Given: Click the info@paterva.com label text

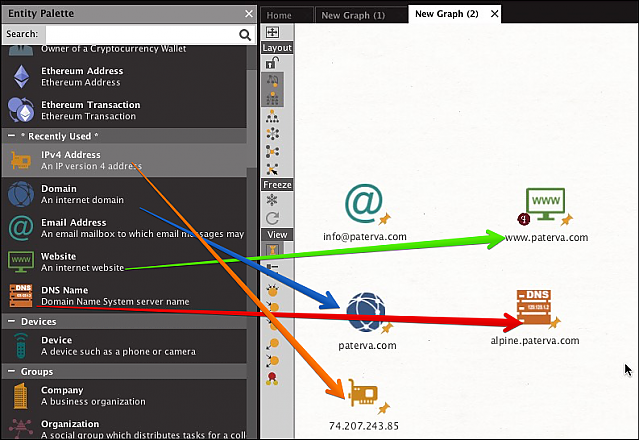Looking at the screenshot, I should click(x=365, y=237).
